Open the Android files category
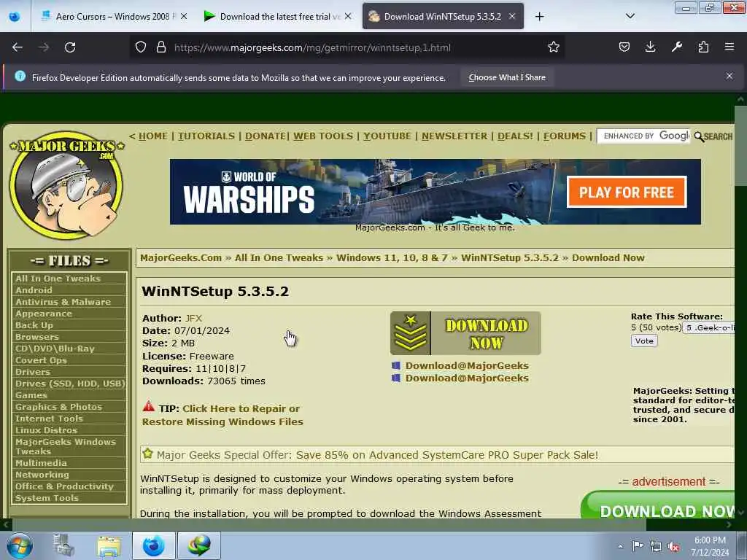The width and height of the screenshot is (747, 560). [34, 290]
